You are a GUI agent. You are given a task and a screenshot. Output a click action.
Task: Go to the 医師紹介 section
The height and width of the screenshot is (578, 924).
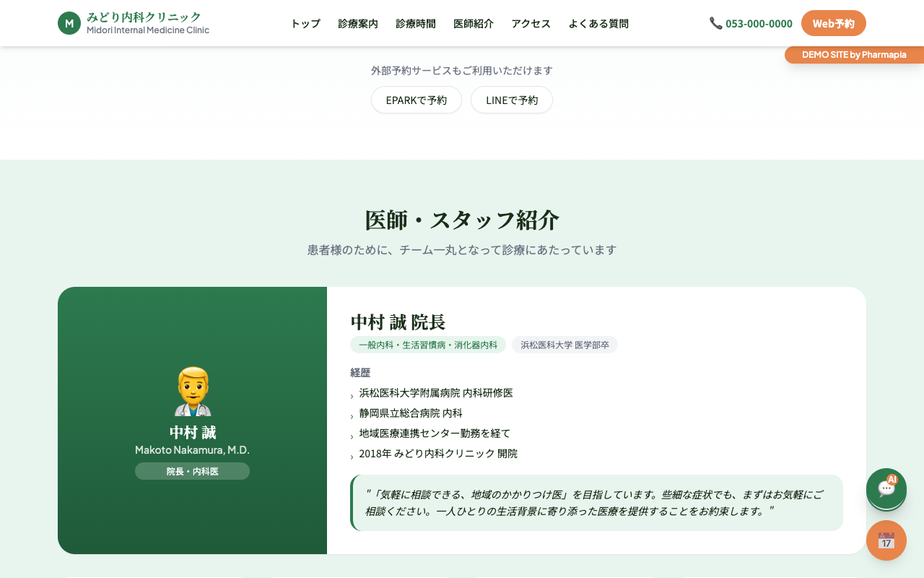[473, 23]
